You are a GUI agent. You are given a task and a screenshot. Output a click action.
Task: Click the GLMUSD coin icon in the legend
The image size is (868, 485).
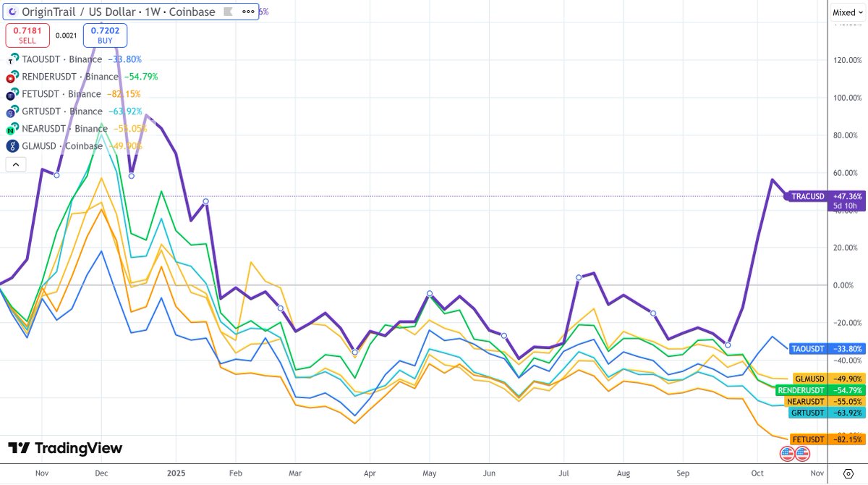(12, 146)
